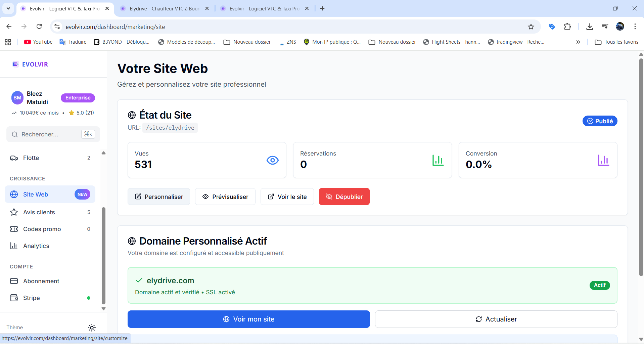Click the Avis clients star icon
The image size is (644, 344).
[14, 212]
